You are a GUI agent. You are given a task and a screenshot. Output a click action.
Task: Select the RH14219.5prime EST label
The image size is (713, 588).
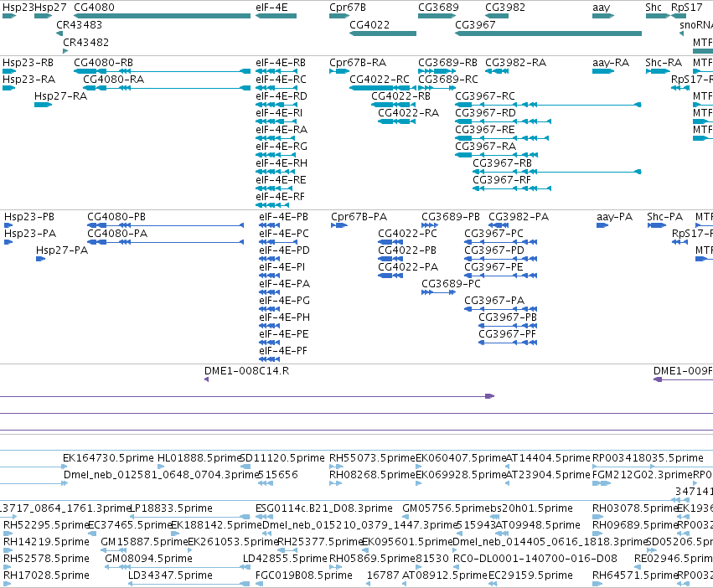[46, 542]
